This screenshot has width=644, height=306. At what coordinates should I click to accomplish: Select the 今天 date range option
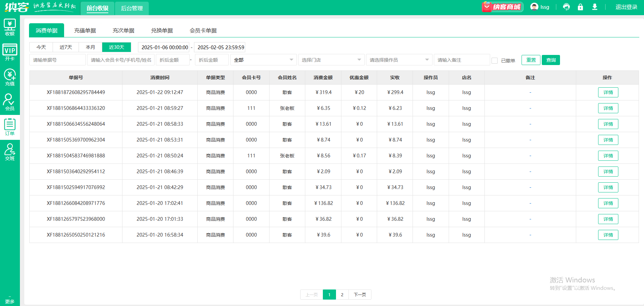tap(41, 47)
